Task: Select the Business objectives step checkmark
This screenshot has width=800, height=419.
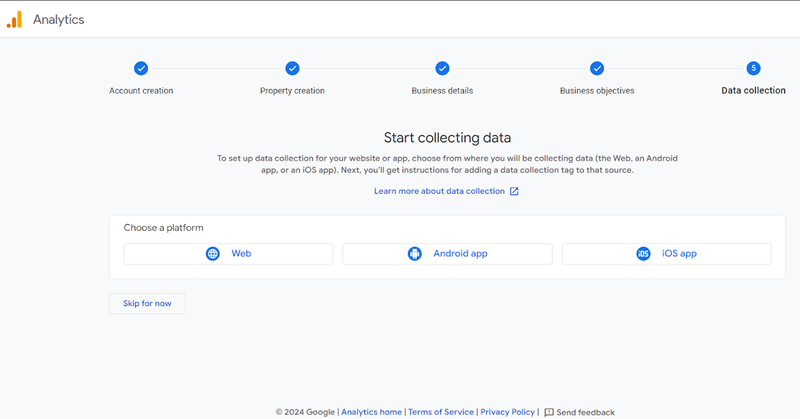Action: 597,68
